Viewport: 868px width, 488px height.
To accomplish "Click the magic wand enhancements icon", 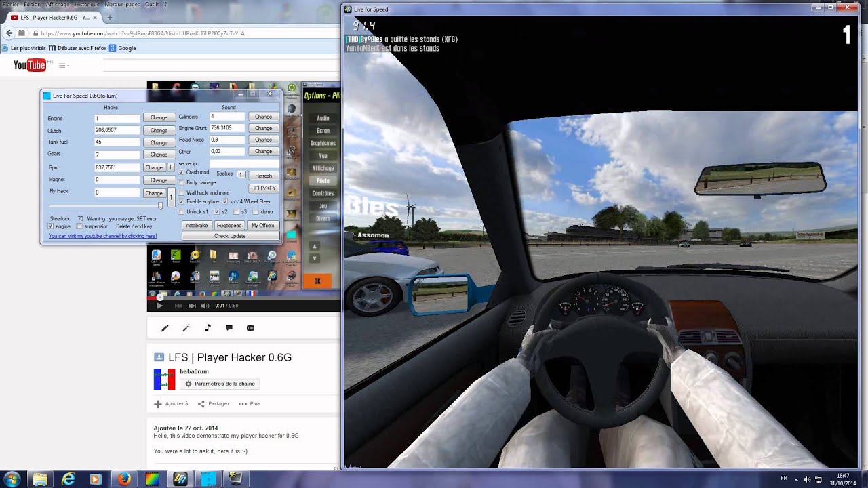I will click(x=186, y=328).
